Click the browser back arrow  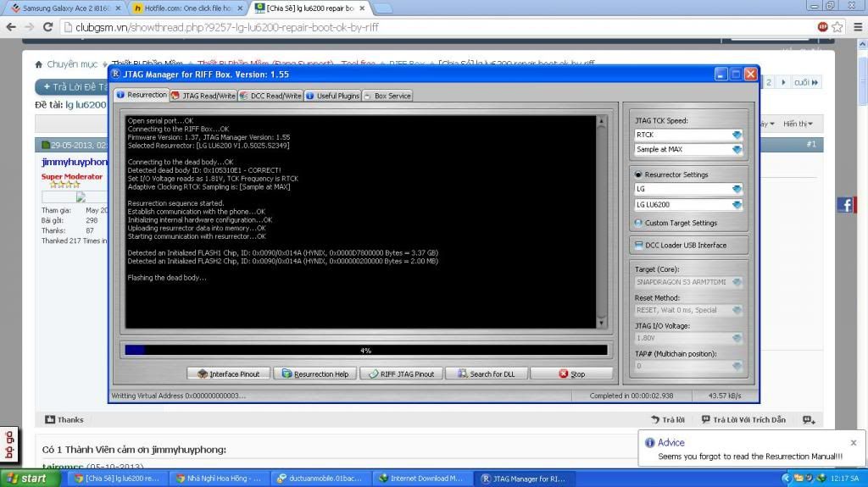[10, 27]
